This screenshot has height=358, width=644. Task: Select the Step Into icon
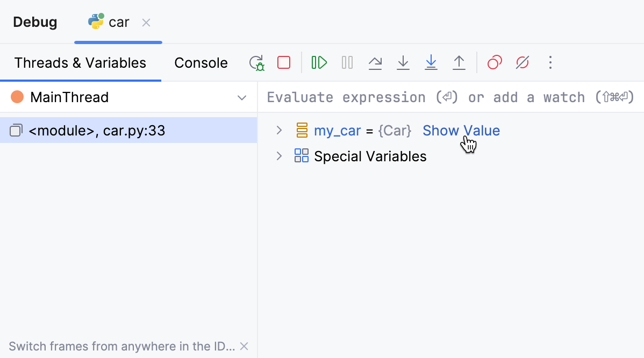click(x=403, y=62)
